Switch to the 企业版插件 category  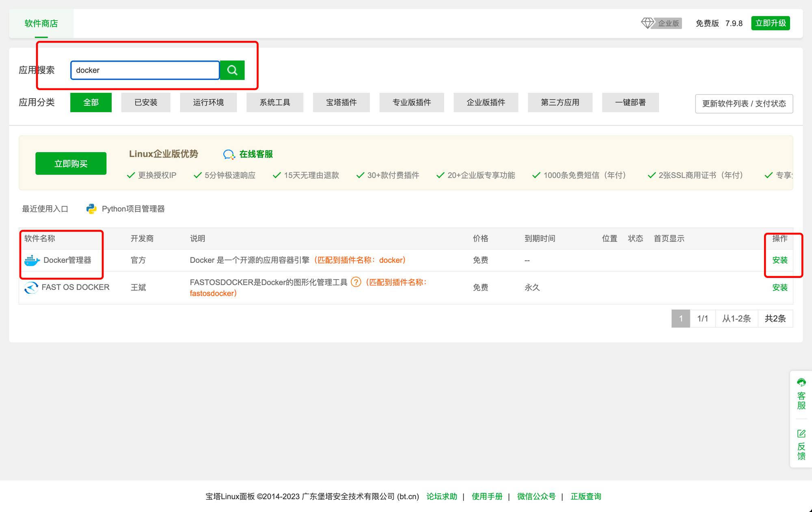486,102
